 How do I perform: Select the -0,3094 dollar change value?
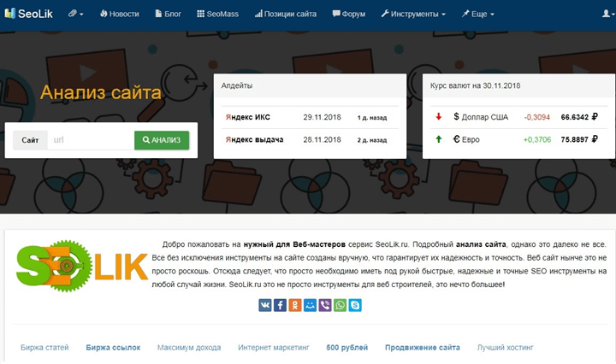537,117
